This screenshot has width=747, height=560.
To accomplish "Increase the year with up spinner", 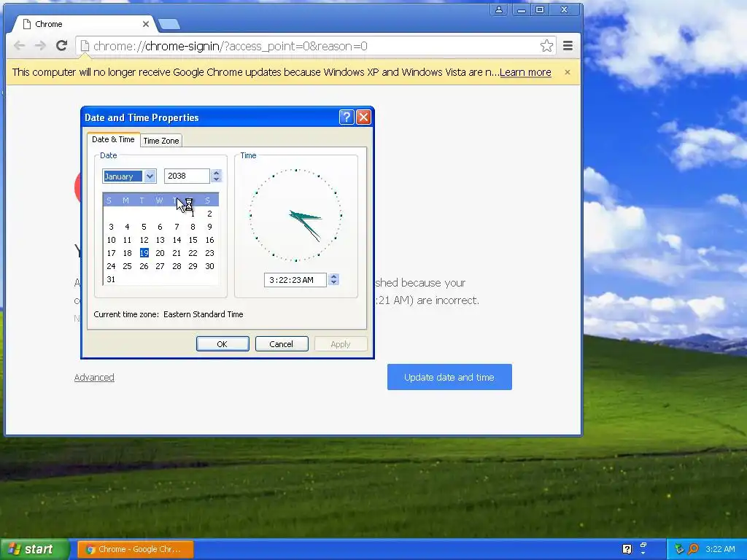I will click(217, 172).
